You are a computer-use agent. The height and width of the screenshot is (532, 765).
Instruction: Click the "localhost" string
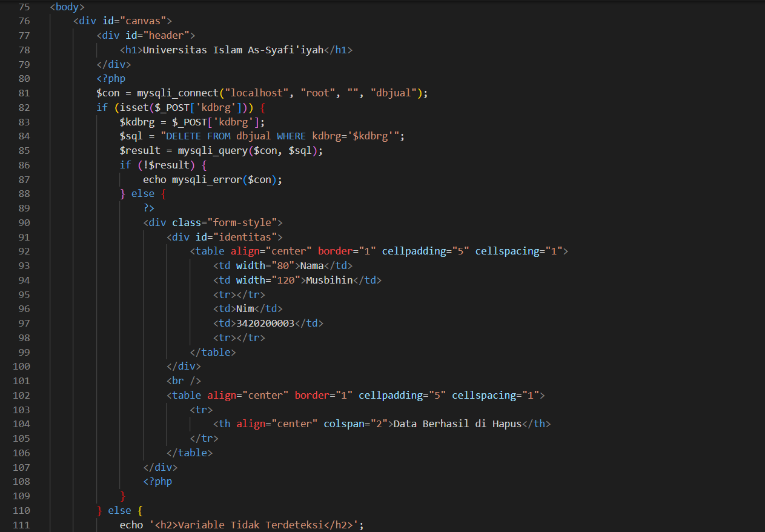(x=256, y=93)
